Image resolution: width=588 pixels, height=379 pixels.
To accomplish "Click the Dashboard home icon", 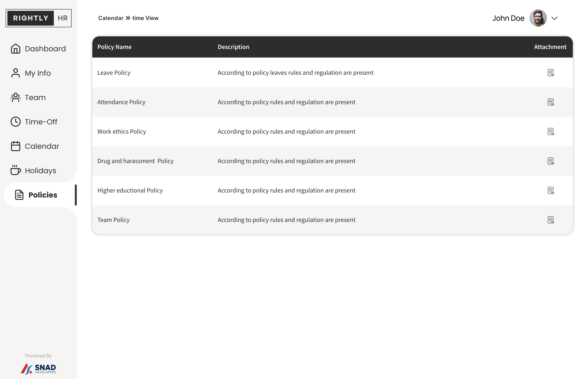I will [x=16, y=49].
